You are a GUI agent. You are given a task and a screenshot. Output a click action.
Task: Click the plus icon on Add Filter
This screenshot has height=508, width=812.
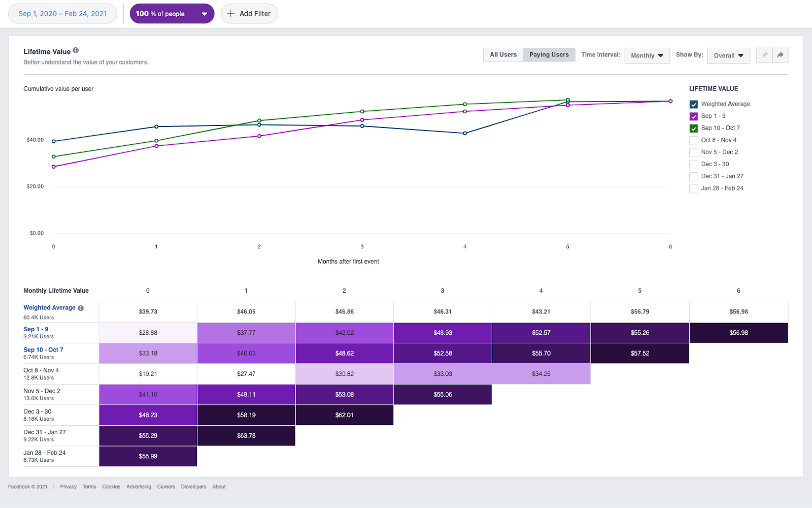[231, 14]
